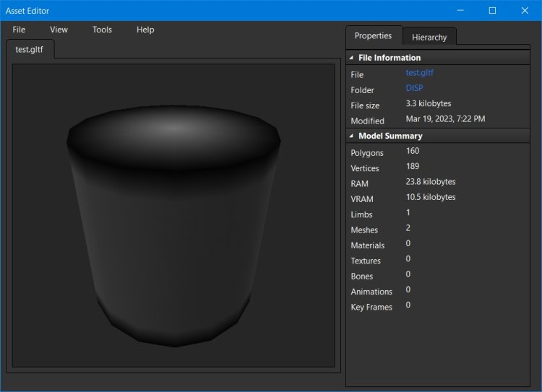Click the File size value 3.3 kilobytes
The image size is (542, 392).
429,104
